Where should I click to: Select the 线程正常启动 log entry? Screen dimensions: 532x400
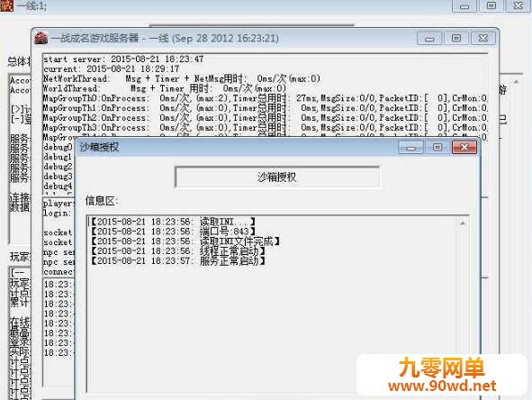pyautogui.click(x=178, y=251)
